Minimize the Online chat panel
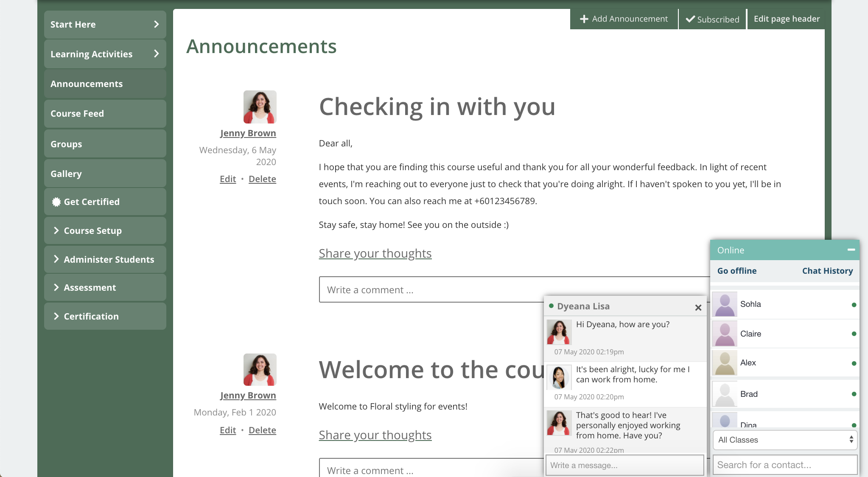Image resolution: width=868 pixels, height=477 pixels. point(851,250)
